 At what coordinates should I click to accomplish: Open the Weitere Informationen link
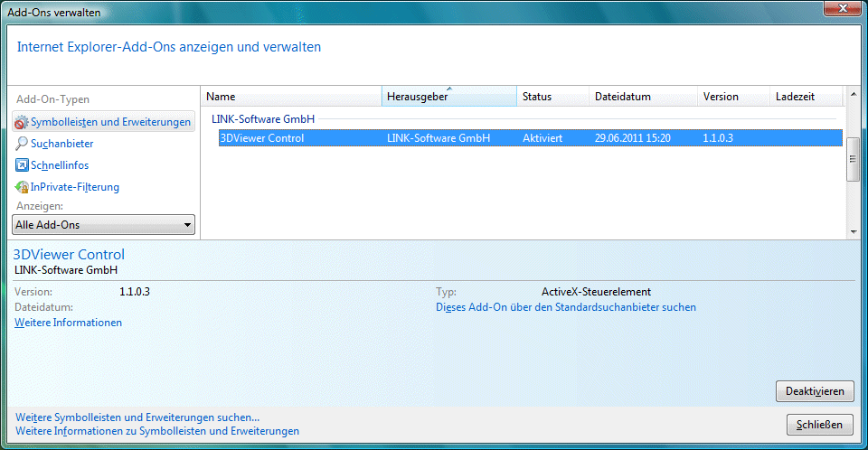(x=69, y=323)
